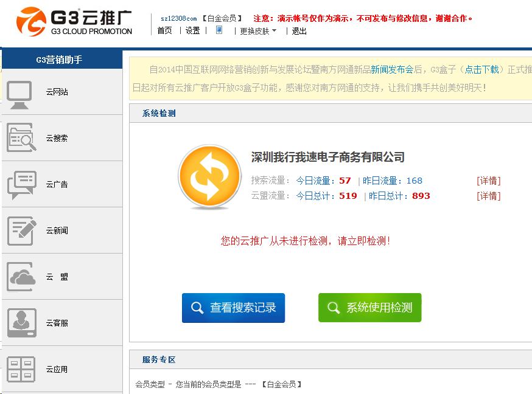The width and height of the screenshot is (532, 394).
Task: Expand the 更换皮肤 skin dropdown
Action: (x=258, y=31)
